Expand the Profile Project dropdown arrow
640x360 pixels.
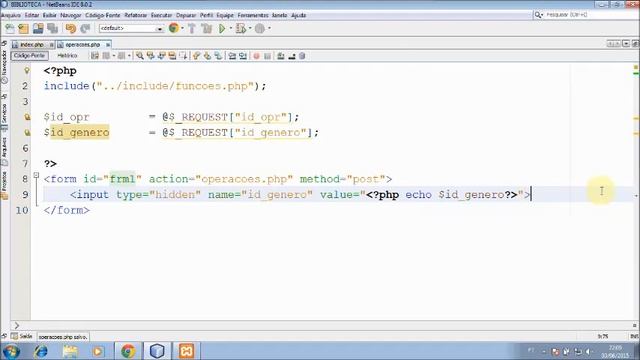(x=269, y=28)
